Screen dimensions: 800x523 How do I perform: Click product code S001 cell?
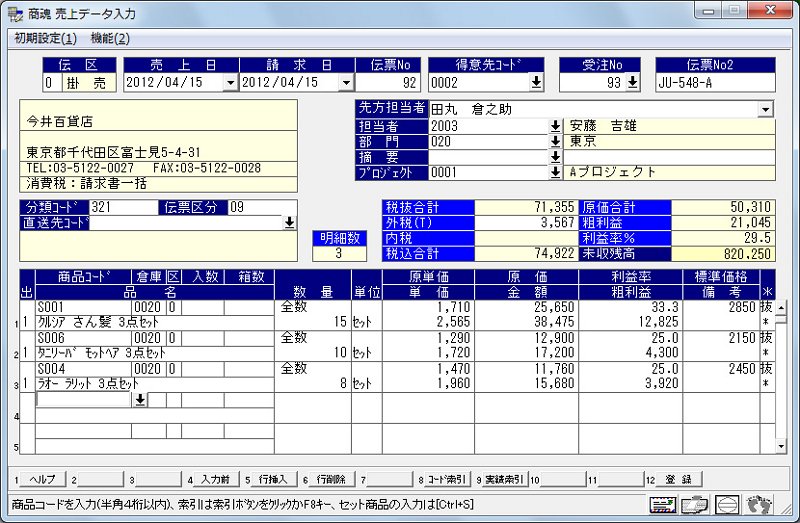point(84,307)
